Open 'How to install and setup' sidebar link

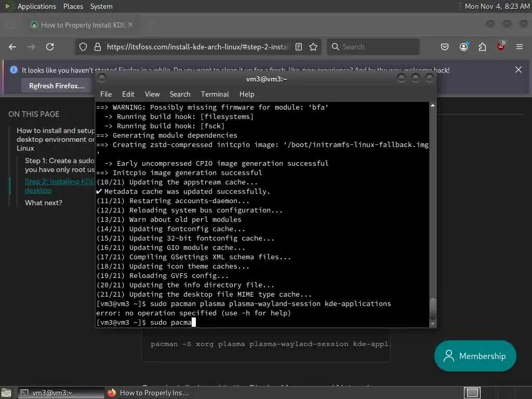tap(55, 139)
